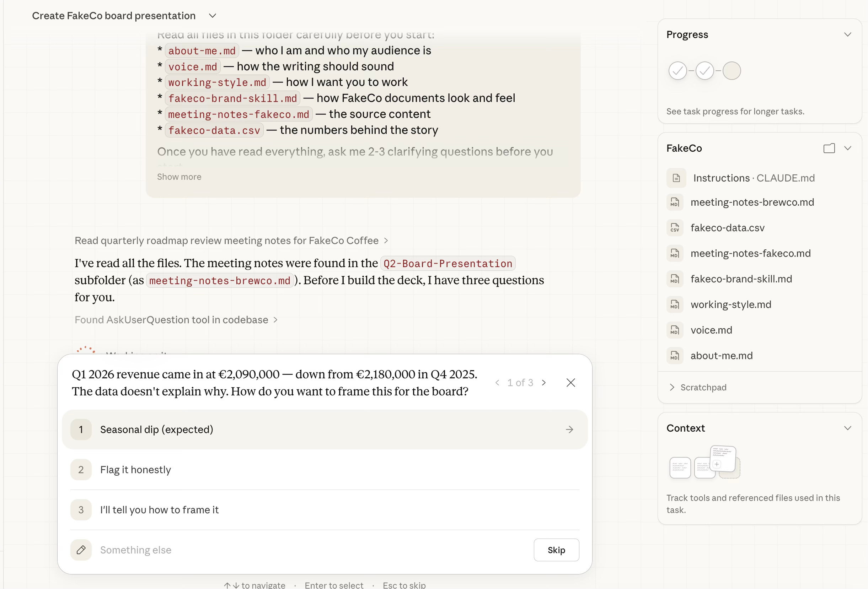868x589 pixels.
Task: Go to the previous question arrow
Action: pyautogui.click(x=498, y=383)
